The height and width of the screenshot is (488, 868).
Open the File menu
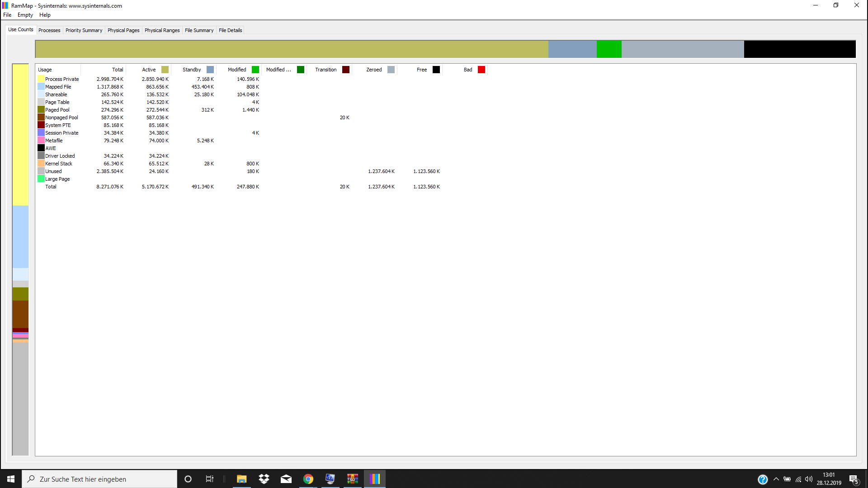click(7, 15)
